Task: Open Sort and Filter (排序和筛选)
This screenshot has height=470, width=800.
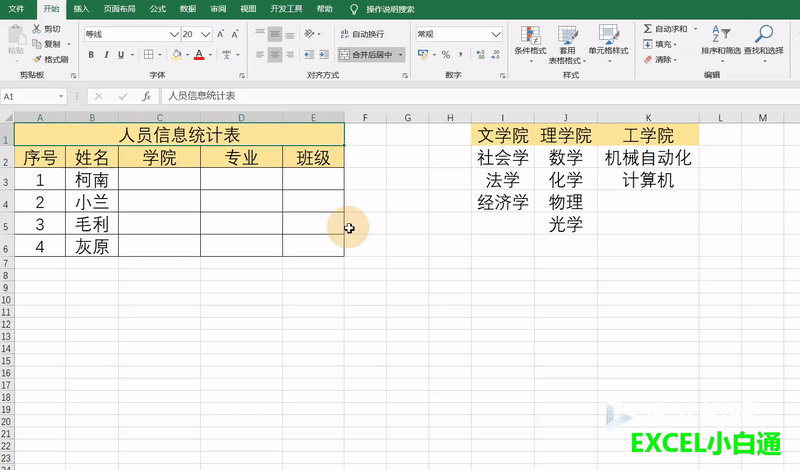Action: coord(721,43)
